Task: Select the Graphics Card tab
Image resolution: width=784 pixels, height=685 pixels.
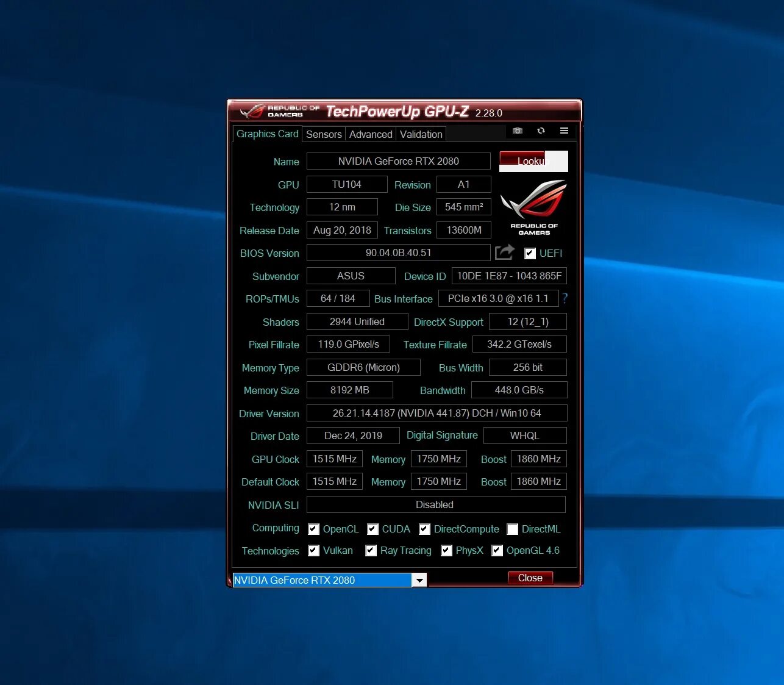Action: point(268,134)
